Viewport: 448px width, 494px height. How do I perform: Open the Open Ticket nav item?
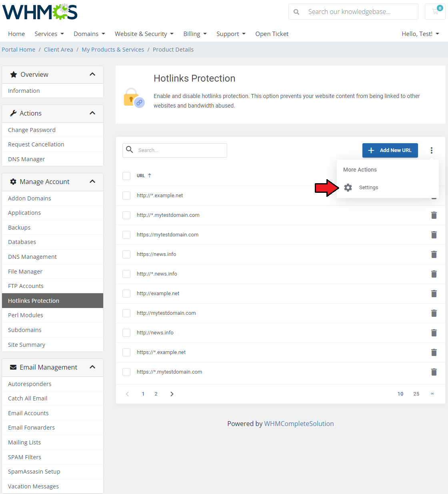pos(272,34)
